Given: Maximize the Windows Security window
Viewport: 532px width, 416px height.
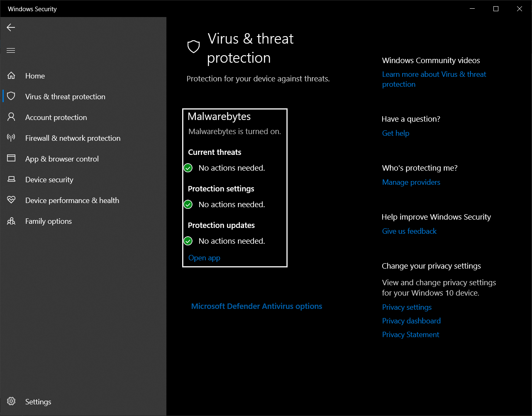Looking at the screenshot, I should pos(495,9).
